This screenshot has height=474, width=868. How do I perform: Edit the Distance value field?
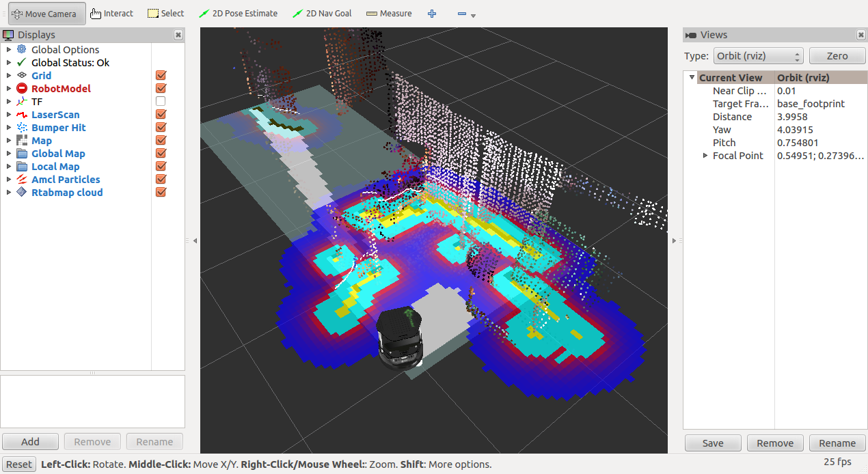pyautogui.click(x=819, y=117)
